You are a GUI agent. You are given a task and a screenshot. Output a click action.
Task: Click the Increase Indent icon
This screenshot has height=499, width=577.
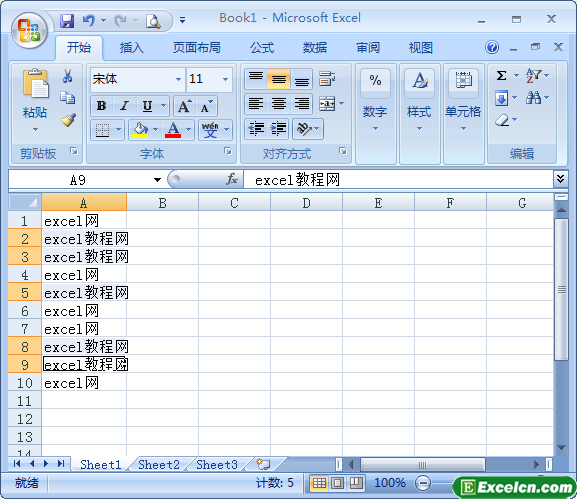click(x=279, y=129)
